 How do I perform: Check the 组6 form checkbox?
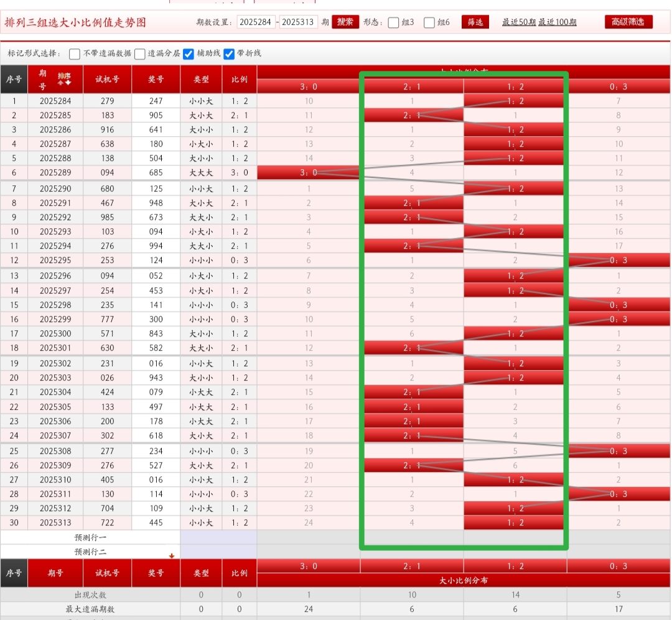click(x=429, y=22)
